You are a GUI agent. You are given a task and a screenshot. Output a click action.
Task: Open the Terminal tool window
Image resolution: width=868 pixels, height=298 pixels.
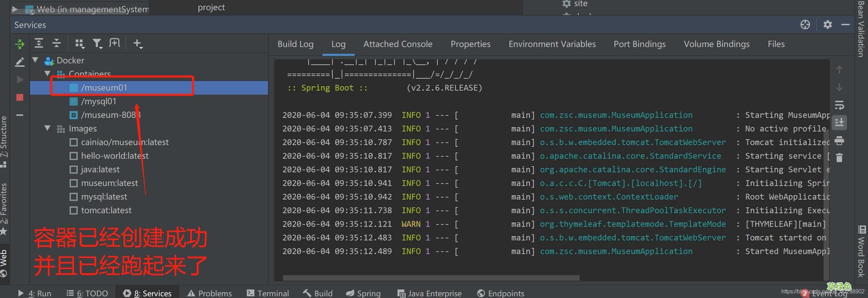268,293
